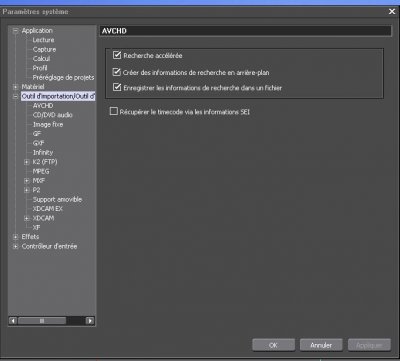
Task: Select Préréglage de projets item
Action: point(63,77)
